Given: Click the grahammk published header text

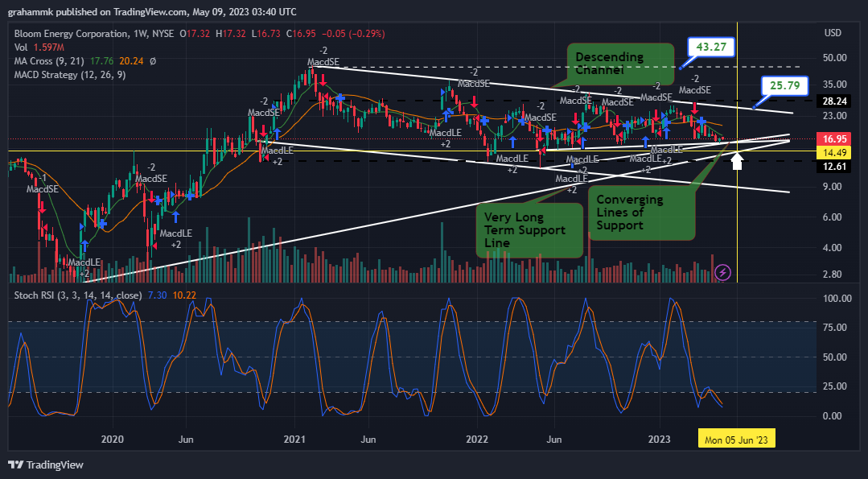Looking at the screenshot, I should point(152,11).
